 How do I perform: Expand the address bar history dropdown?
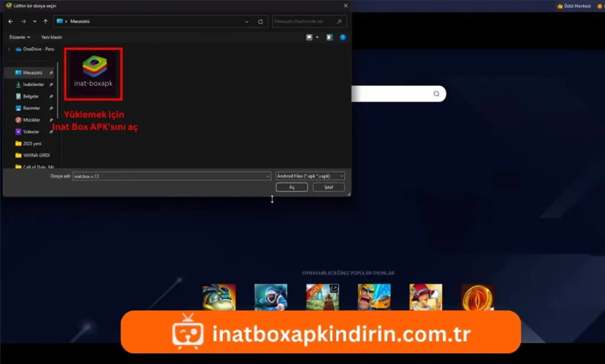coord(247,22)
